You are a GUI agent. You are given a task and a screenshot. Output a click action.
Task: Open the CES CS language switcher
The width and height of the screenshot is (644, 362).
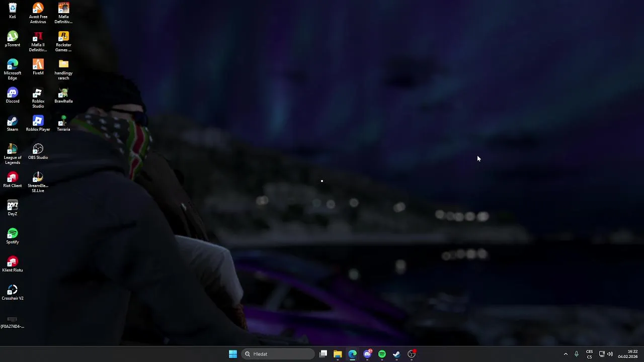tap(589, 354)
